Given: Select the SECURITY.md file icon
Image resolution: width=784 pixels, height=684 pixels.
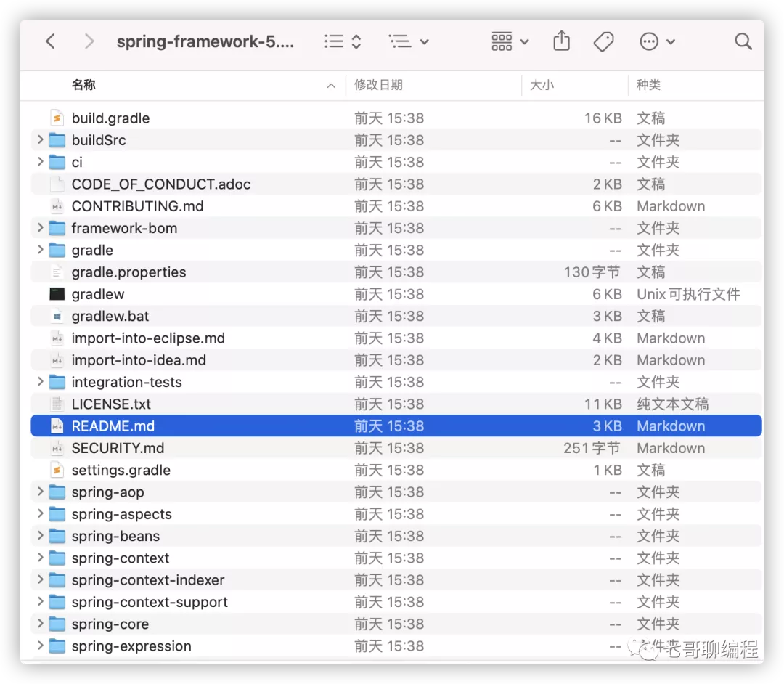Looking at the screenshot, I should pos(57,448).
